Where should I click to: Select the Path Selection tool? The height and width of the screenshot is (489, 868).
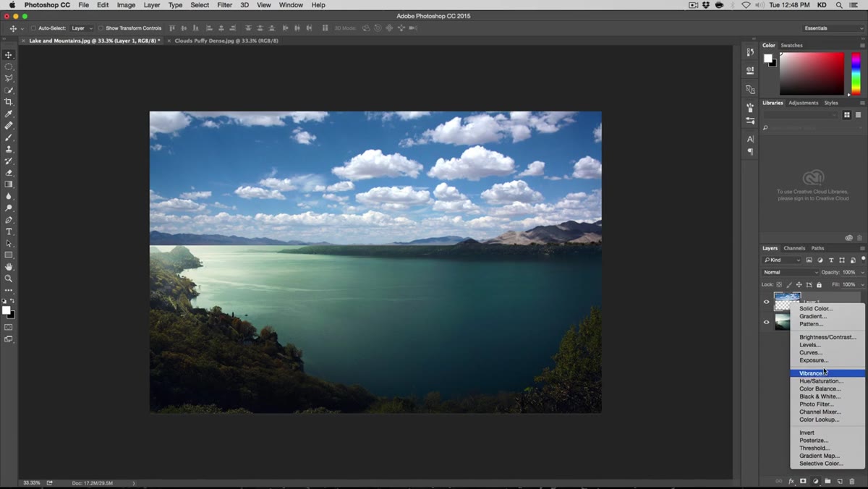point(9,244)
